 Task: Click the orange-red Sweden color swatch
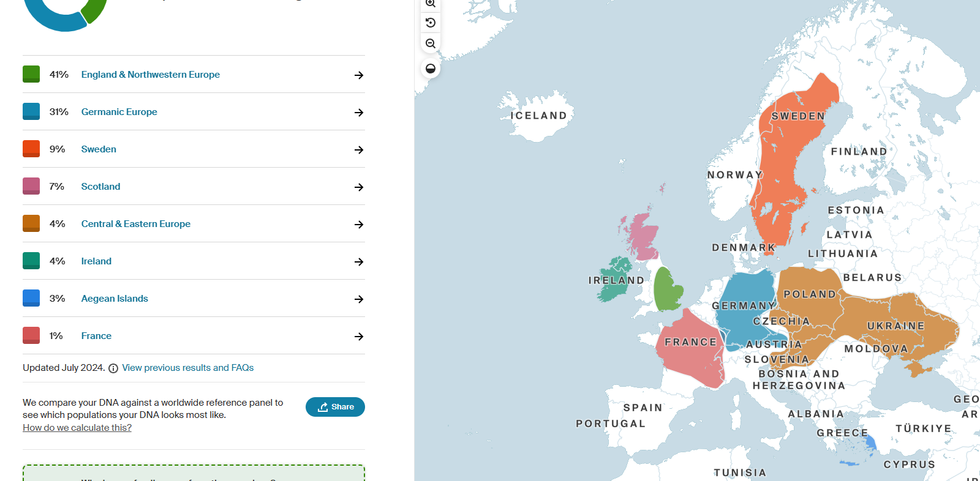(x=31, y=149)
